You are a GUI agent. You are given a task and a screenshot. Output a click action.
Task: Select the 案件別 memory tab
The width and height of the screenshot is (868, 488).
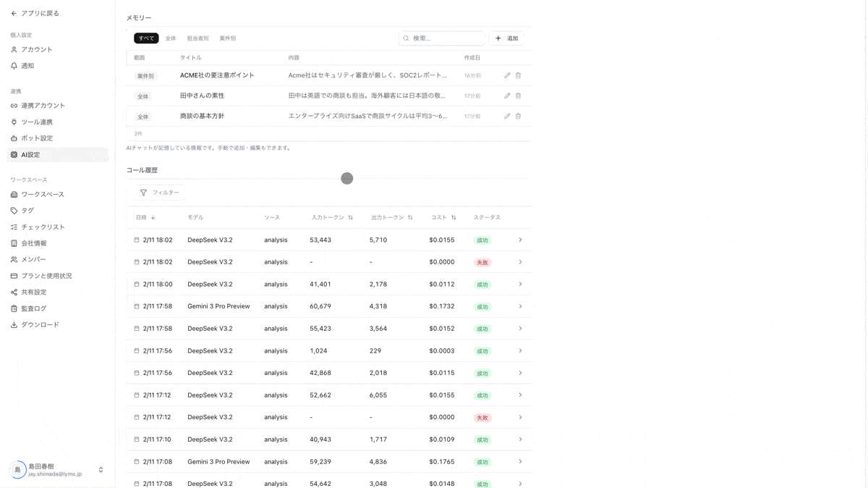tap(227, 38)
